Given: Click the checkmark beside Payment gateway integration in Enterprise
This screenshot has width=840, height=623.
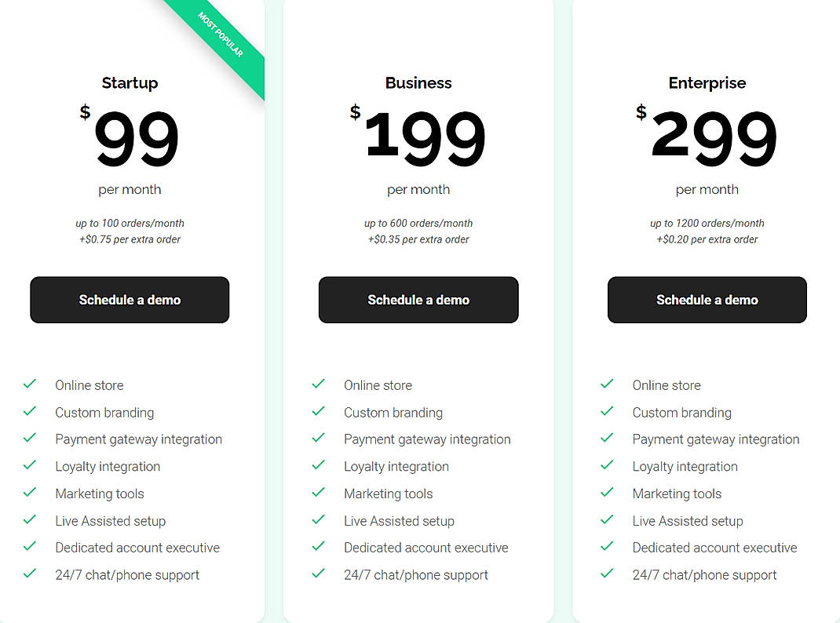Looking at the screenshot, I should pyautogui.click(x=607, y=438).
